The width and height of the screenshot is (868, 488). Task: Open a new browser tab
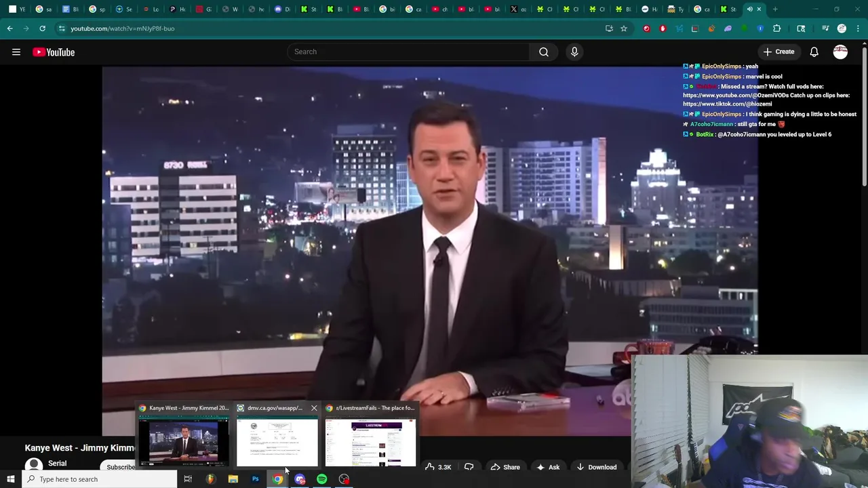pos(775,9)
